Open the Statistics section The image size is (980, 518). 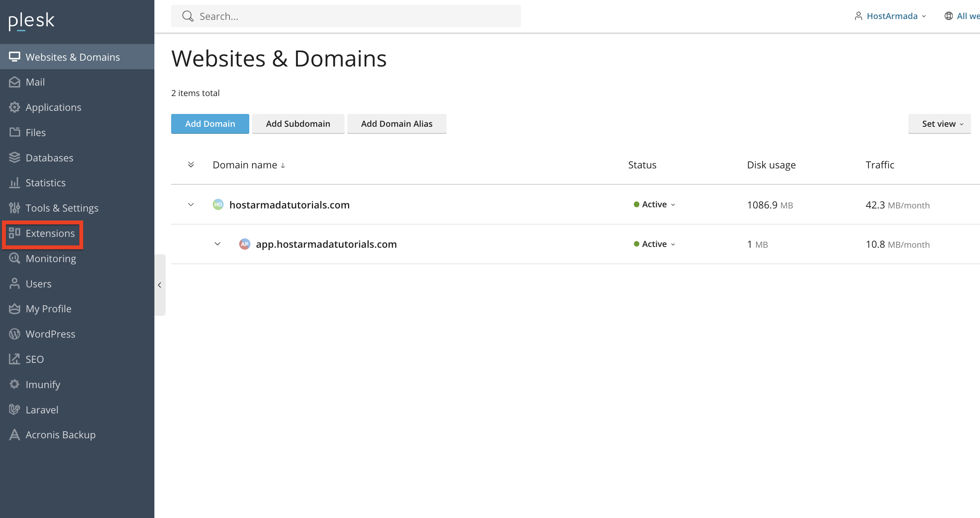(77, 183)
